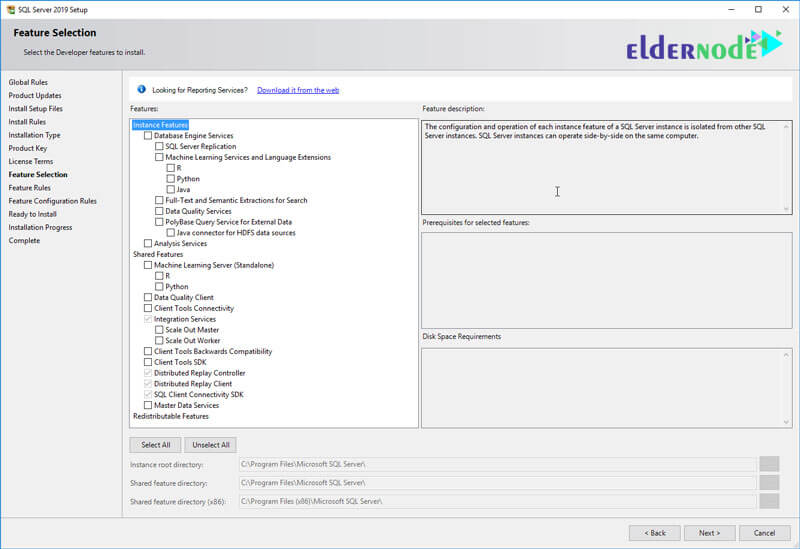This screenshot has width=800, height=549.
Task: Click Ready to Install in sidebar
Action: (32, 214)
